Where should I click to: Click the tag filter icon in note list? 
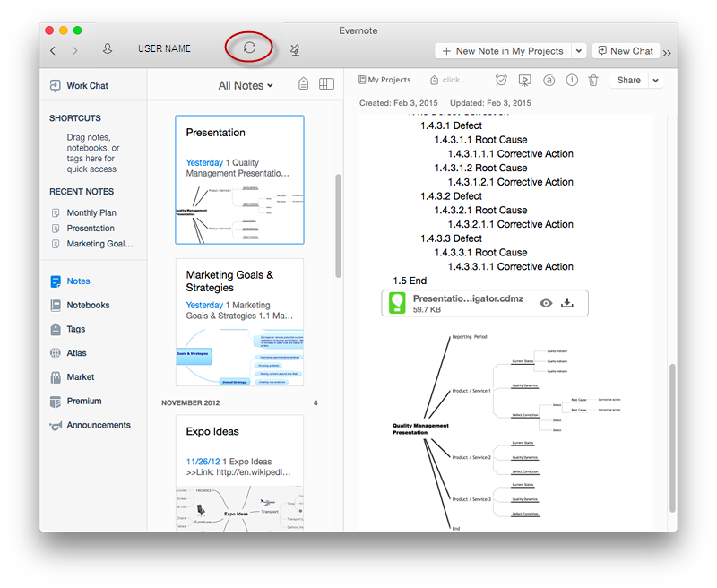click(303, 83)
